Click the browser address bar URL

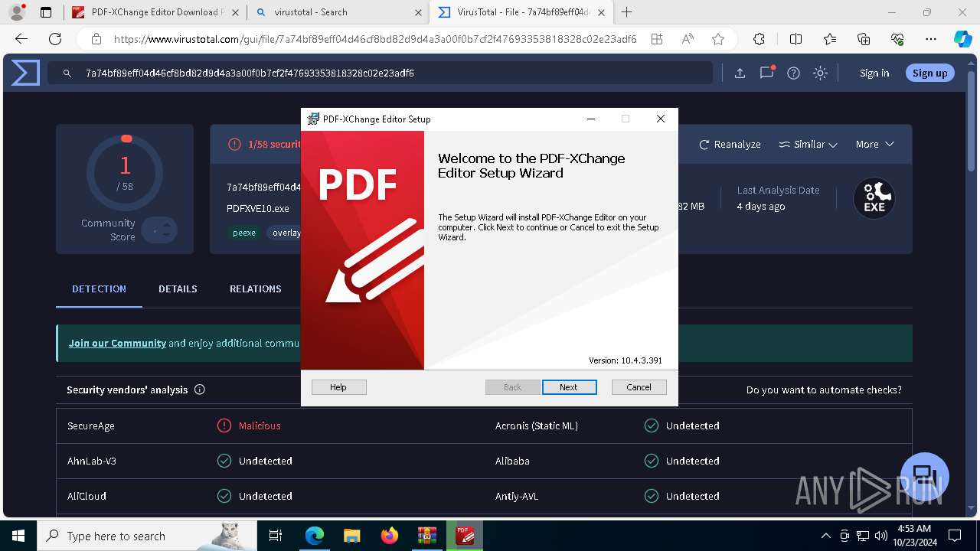pyautogui.click(x=375, y=39)
